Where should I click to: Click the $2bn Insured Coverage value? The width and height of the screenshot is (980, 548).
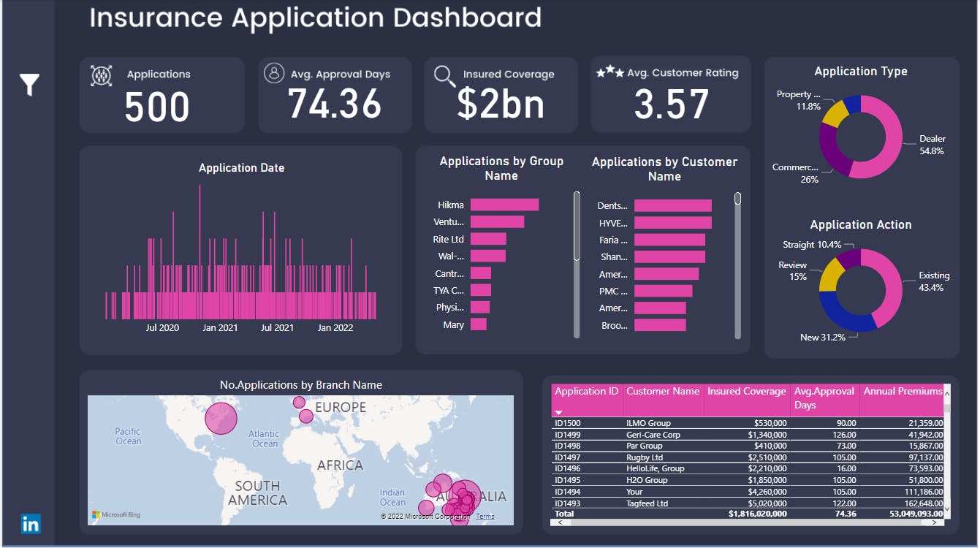pos(501,104)
